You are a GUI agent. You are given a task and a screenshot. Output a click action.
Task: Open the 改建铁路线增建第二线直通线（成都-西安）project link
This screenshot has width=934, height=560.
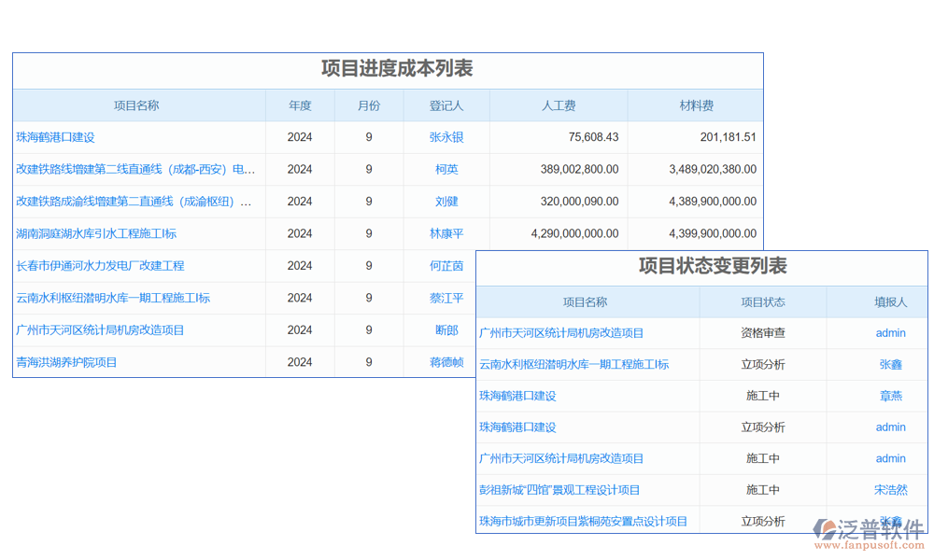click(135, 169)
